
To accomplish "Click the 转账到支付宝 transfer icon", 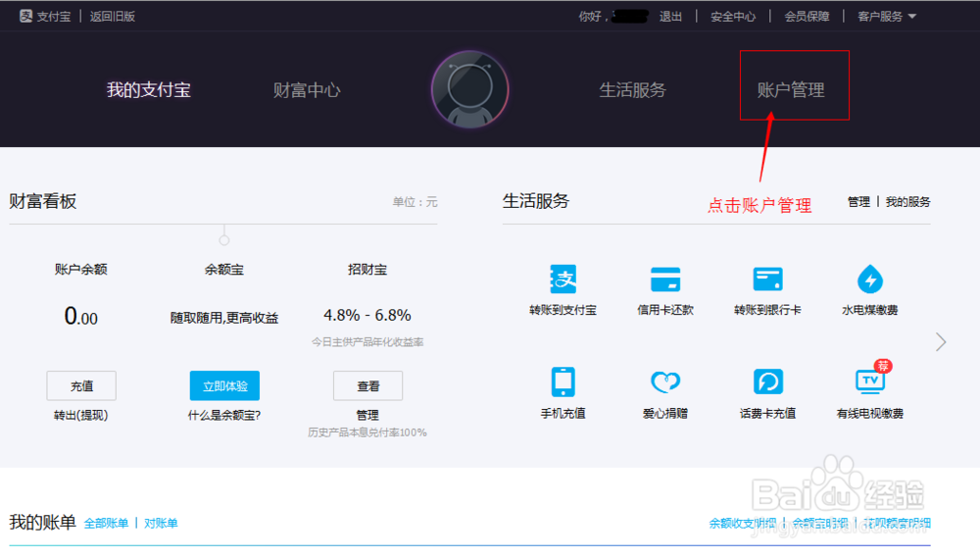I will pos(563,279).
